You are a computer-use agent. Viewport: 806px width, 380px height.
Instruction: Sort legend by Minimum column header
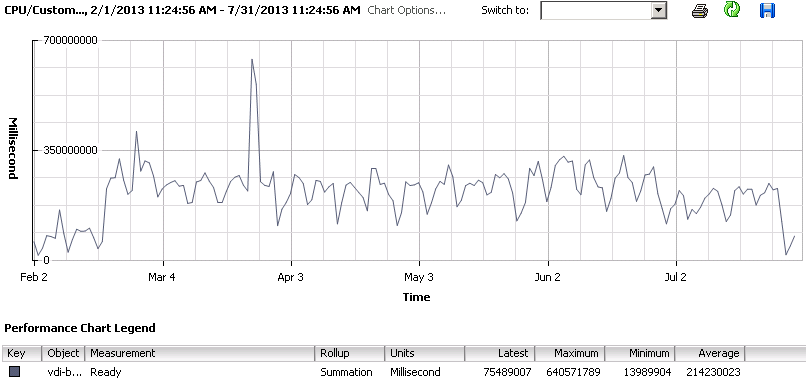640,354
